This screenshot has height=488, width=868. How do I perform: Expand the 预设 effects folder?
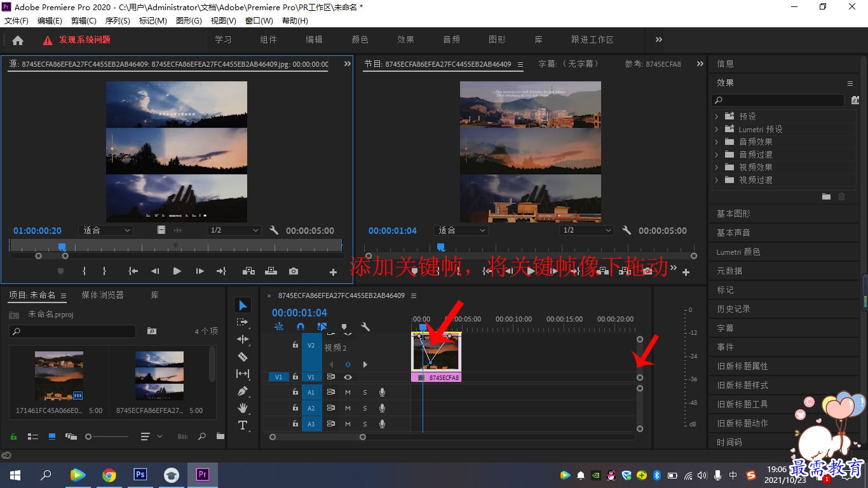point(716,116)
